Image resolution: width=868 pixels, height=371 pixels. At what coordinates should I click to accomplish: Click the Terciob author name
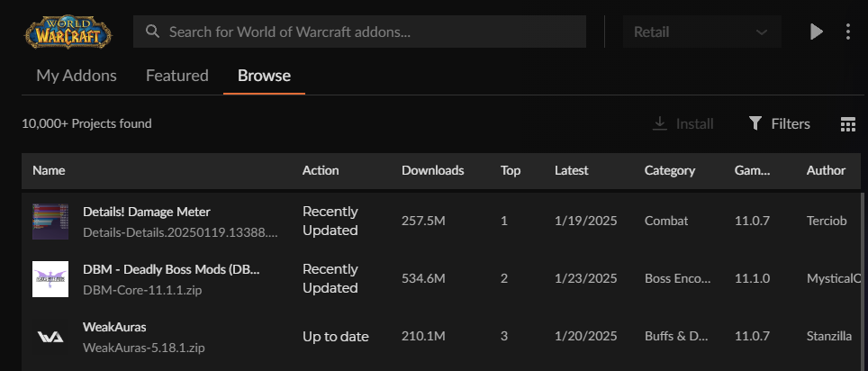coord(827,221)
